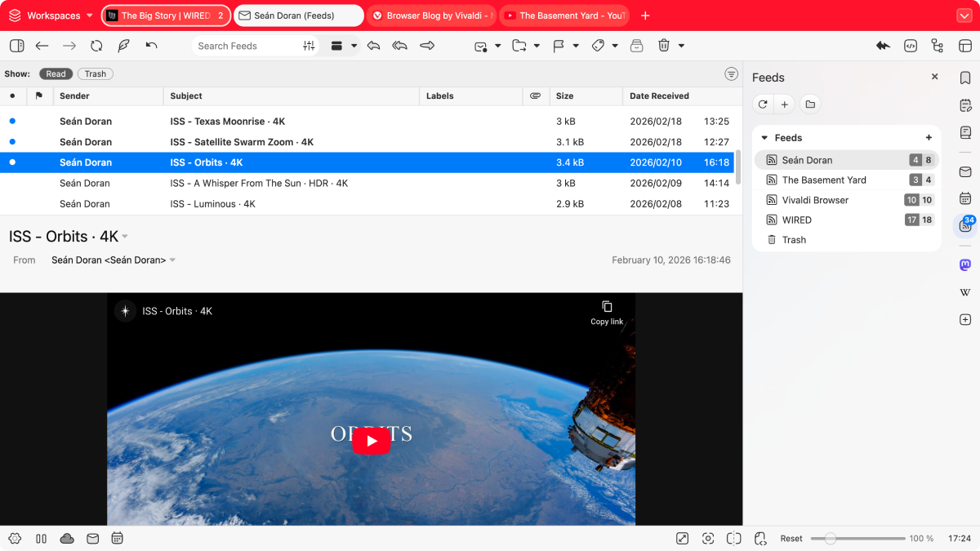The image size is (980, 551).
Task: Click Copy link on the video
Action: (x=607, y=312)
